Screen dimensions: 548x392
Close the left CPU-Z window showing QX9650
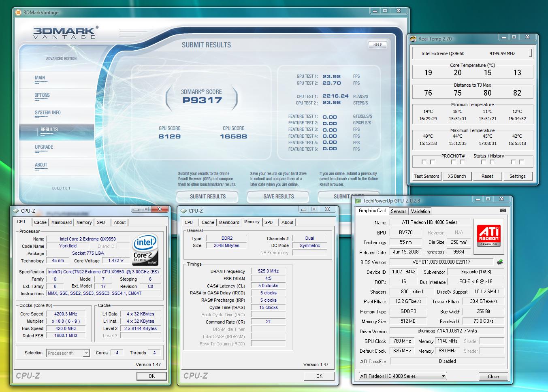point(160,209)
